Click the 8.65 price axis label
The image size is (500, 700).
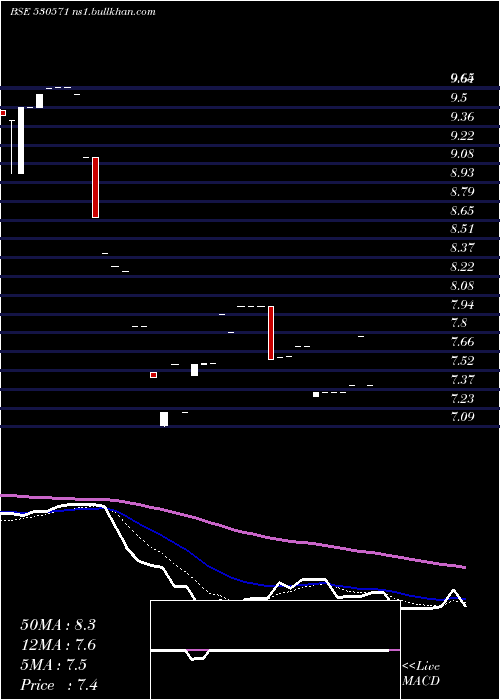click(x=462, y=210)
